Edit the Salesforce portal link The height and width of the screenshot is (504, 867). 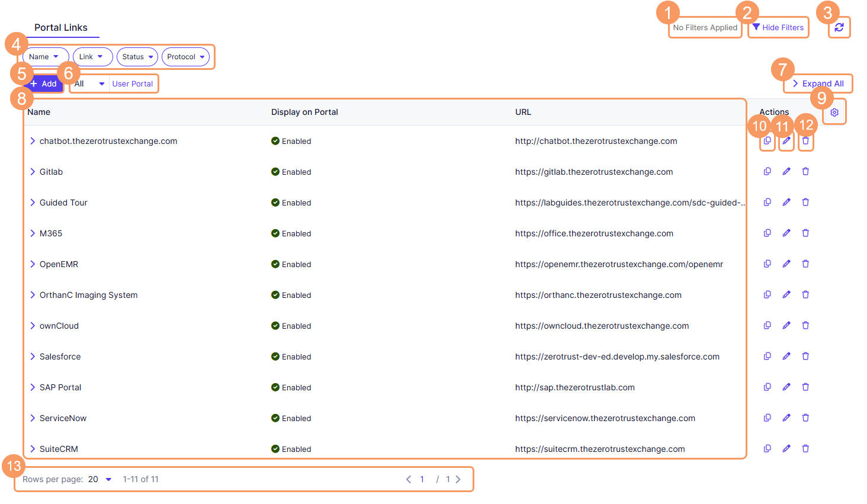tap(786, 357)
